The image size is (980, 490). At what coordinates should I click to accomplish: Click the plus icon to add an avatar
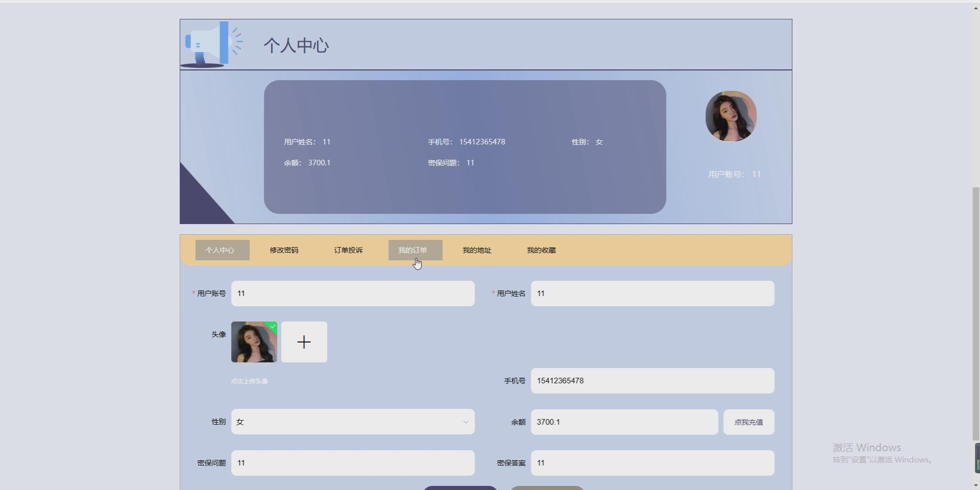[x=304, y=341]
